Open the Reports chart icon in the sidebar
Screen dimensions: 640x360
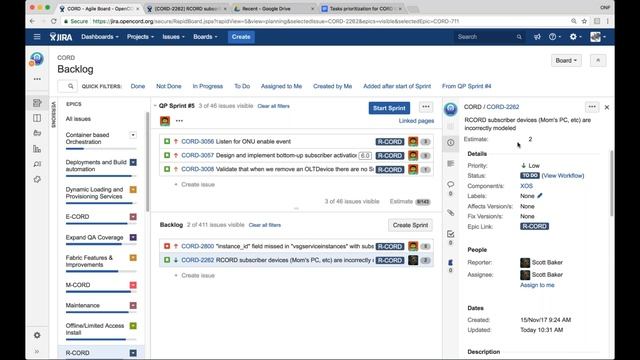pos(37,149)
